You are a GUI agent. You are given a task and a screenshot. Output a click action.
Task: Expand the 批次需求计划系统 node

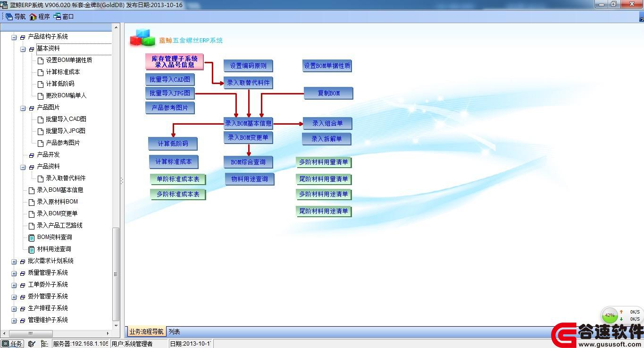[x=14, y=261]
